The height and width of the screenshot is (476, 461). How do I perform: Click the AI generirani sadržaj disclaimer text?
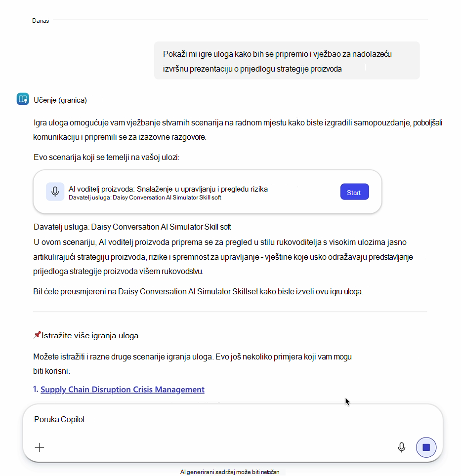[230, 472]
